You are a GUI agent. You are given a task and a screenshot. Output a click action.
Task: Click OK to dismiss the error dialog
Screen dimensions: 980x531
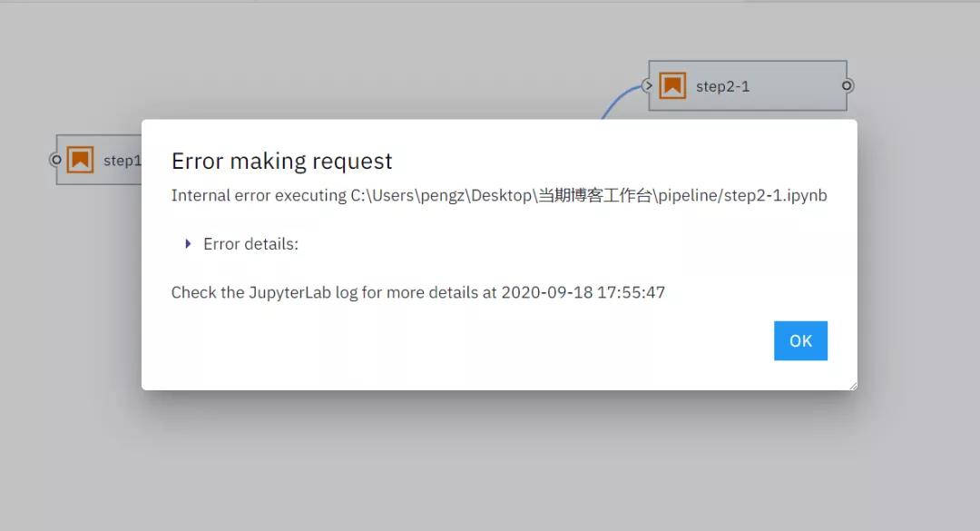pyautogui.click(x=800, y=340)
